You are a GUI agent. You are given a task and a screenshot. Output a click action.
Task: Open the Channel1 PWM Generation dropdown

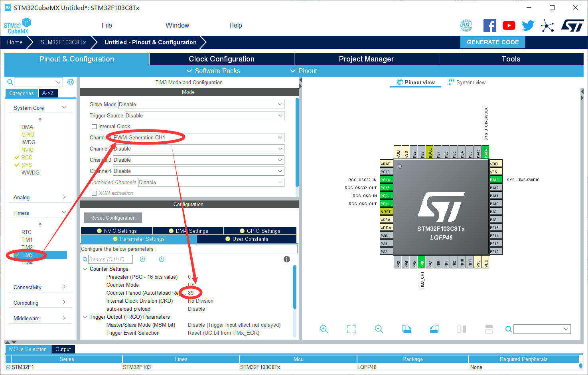[197, 137]
